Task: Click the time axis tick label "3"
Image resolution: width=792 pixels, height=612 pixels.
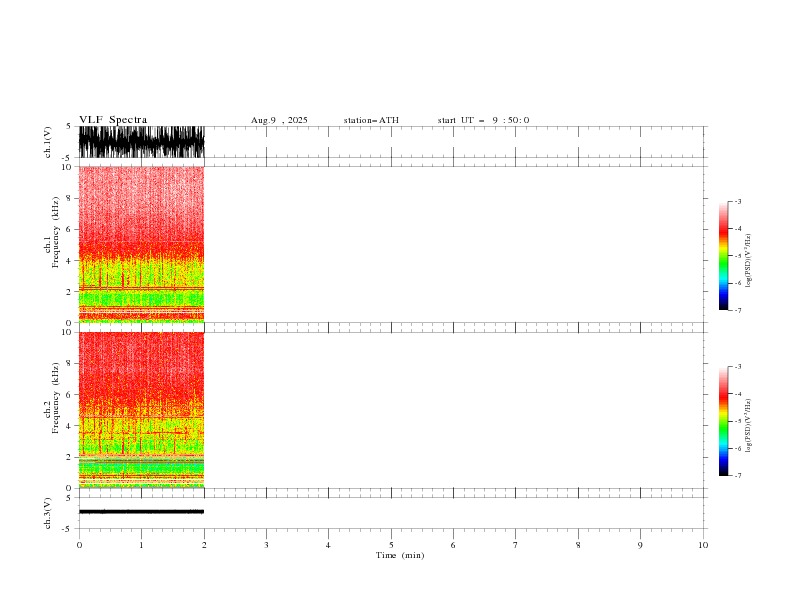Action: pos(266,545)
